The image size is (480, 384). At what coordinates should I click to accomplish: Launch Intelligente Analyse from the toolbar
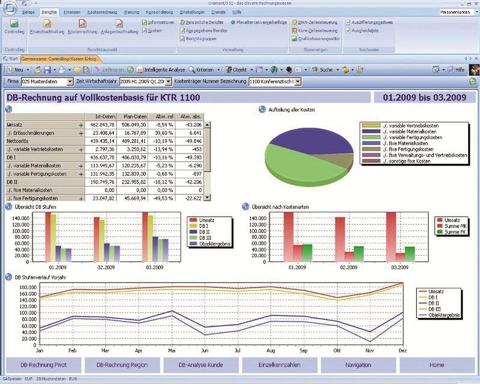pyautogui.click(x=161, y=70)
